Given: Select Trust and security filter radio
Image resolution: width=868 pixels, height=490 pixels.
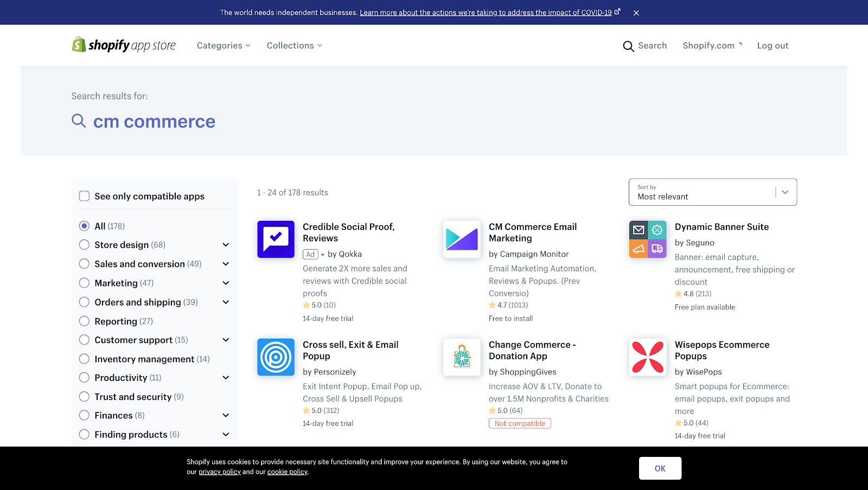Looking at the screenshot, I should 84,397.
